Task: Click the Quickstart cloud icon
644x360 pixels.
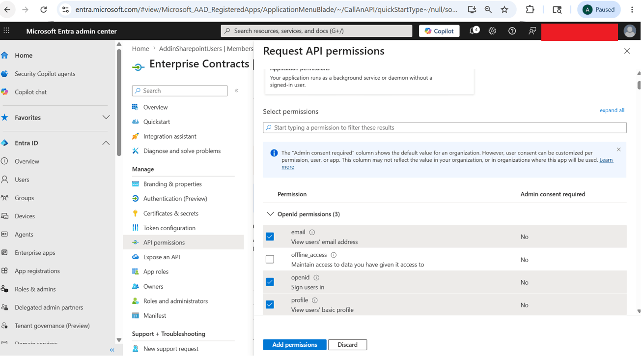Action: [x=136, y=122]
